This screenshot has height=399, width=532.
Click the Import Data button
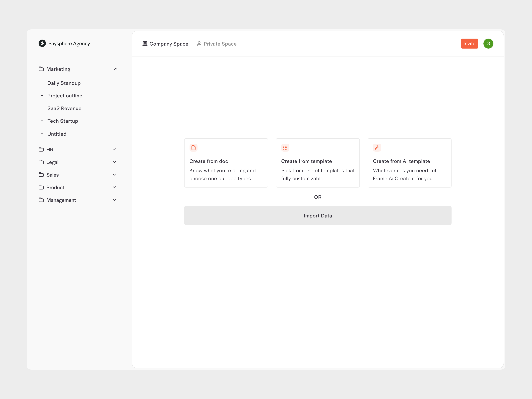click(x=318, y=215)
